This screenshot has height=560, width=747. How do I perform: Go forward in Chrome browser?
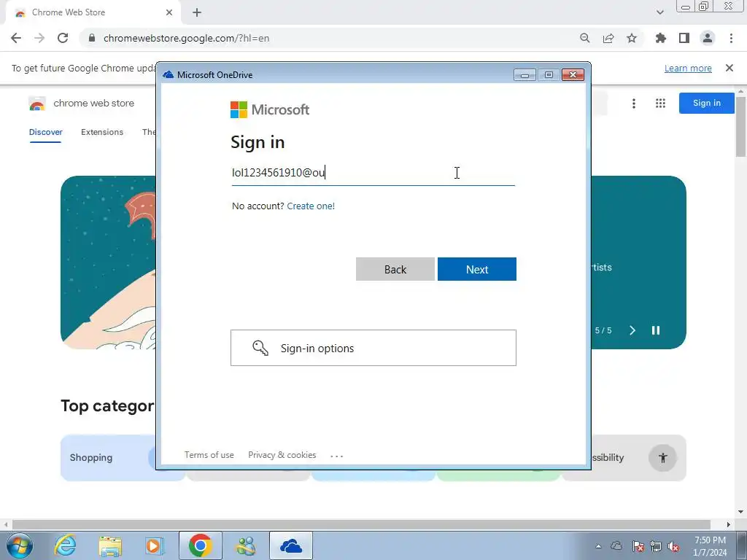pyautogui.click(x=39, y=38)
